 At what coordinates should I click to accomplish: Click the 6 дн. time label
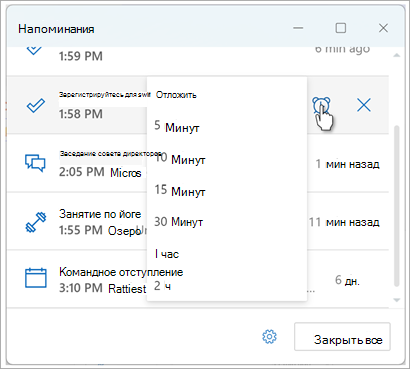pyautogui.click(x=347, y=281)
